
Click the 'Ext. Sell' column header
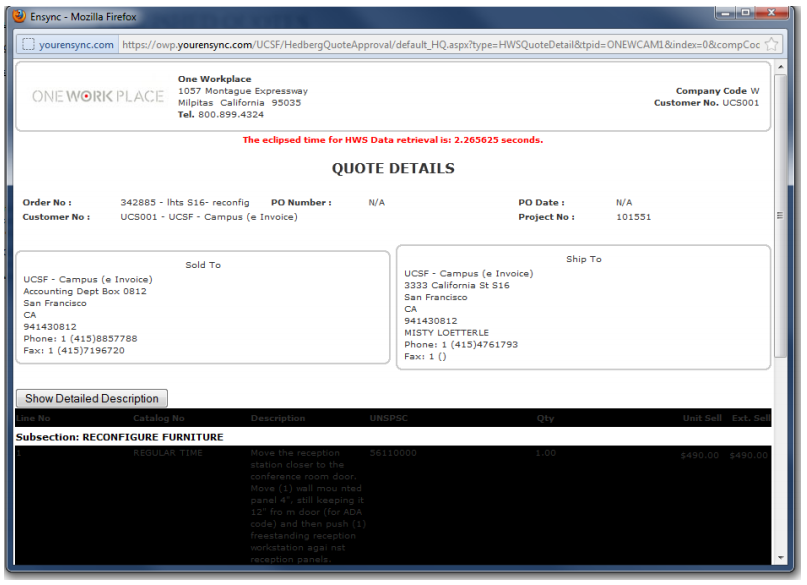coord(751,418)
